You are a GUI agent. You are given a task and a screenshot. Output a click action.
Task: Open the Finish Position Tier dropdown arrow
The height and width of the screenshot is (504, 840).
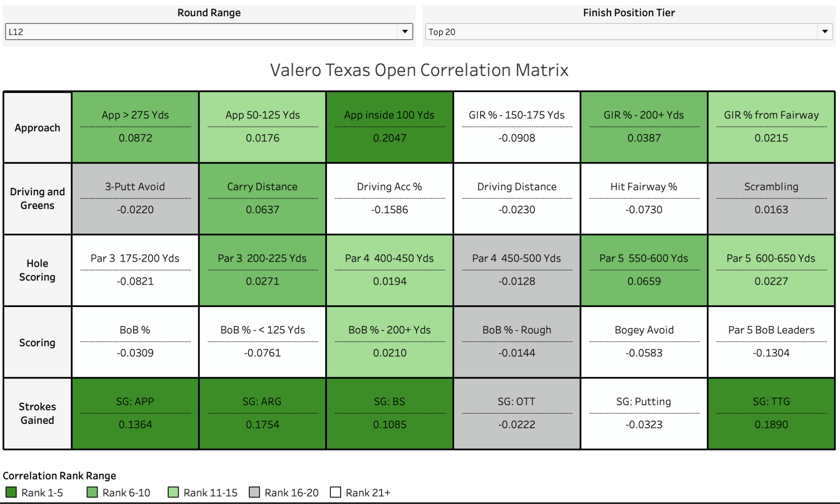pyautogui.click(x=825, y=32)
